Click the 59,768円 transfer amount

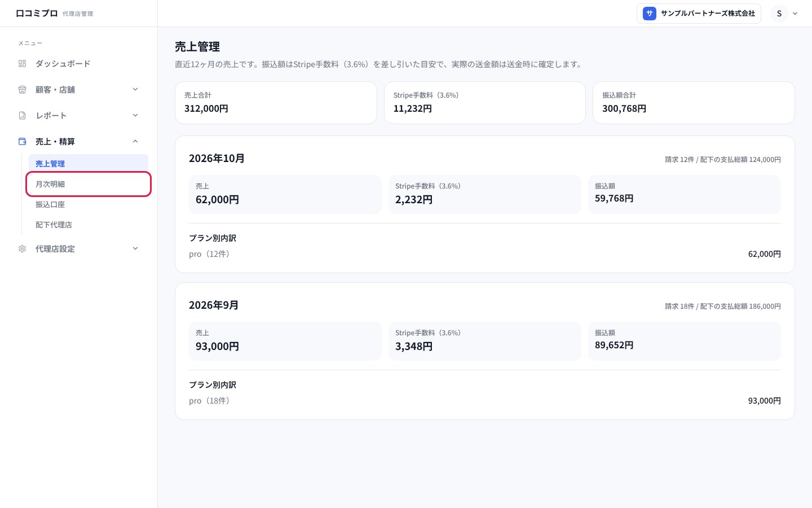614,199
